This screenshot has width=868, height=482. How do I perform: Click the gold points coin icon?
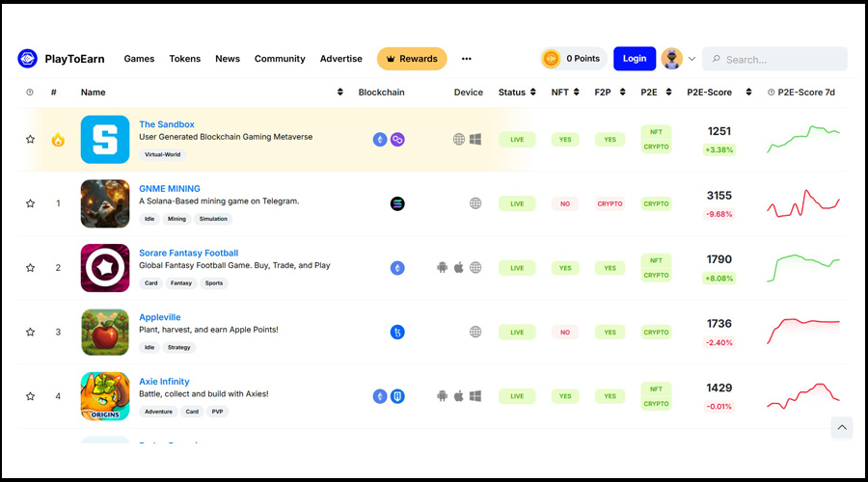551,59
